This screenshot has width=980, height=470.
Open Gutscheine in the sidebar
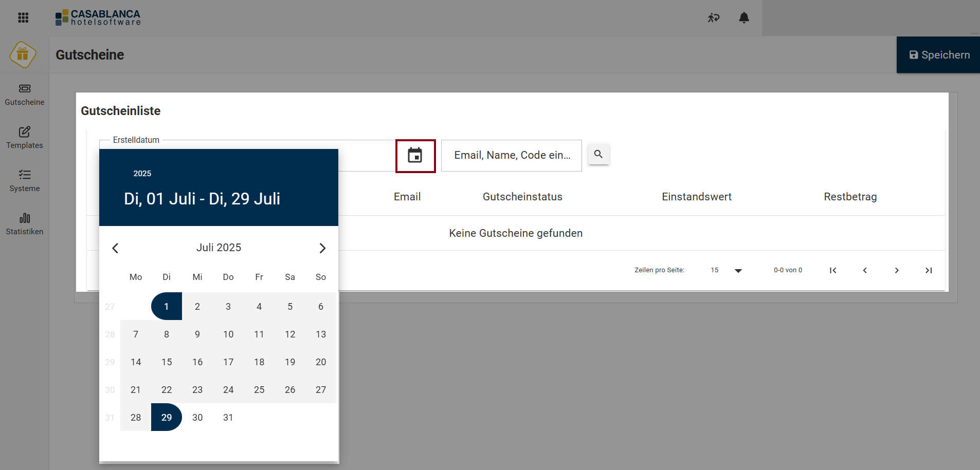(25, 95)
